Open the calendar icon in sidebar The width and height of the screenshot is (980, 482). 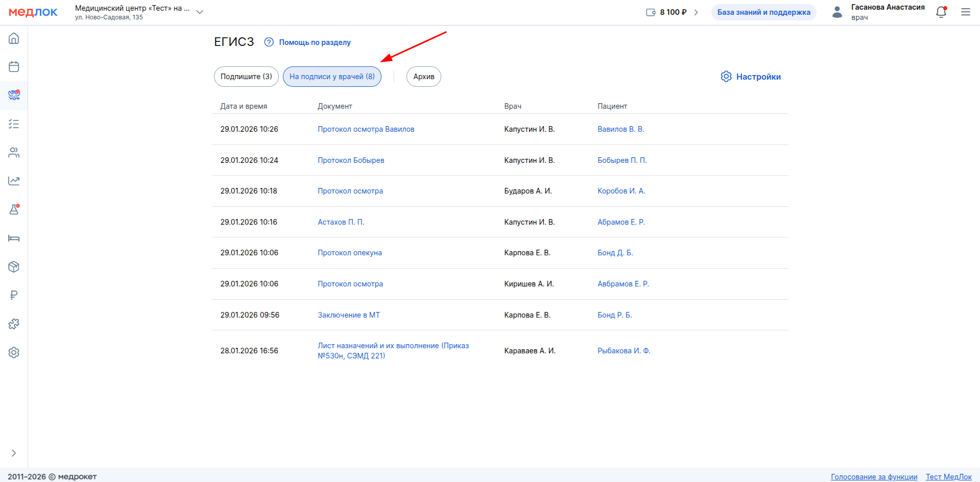14,67
